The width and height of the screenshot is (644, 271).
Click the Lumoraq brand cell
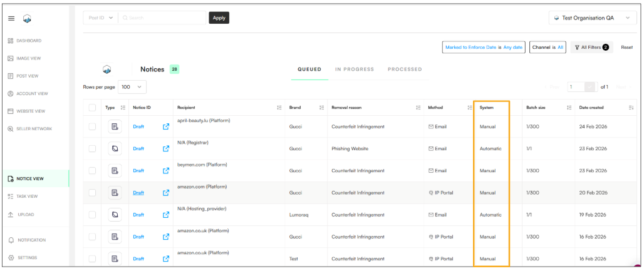(298, 215)
